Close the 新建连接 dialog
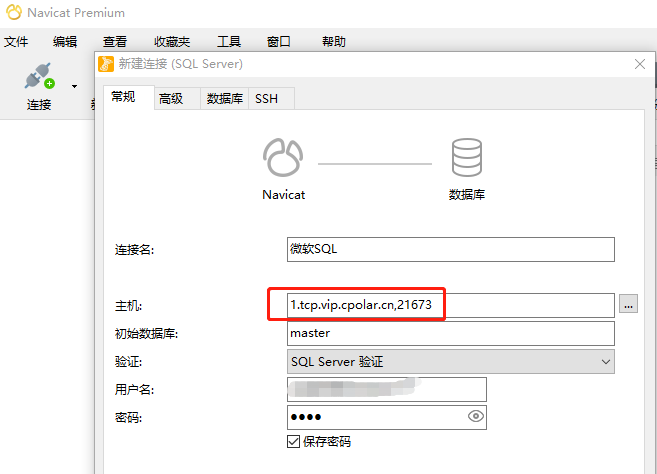This screenshot has height=474, width=657. (640, 64)
